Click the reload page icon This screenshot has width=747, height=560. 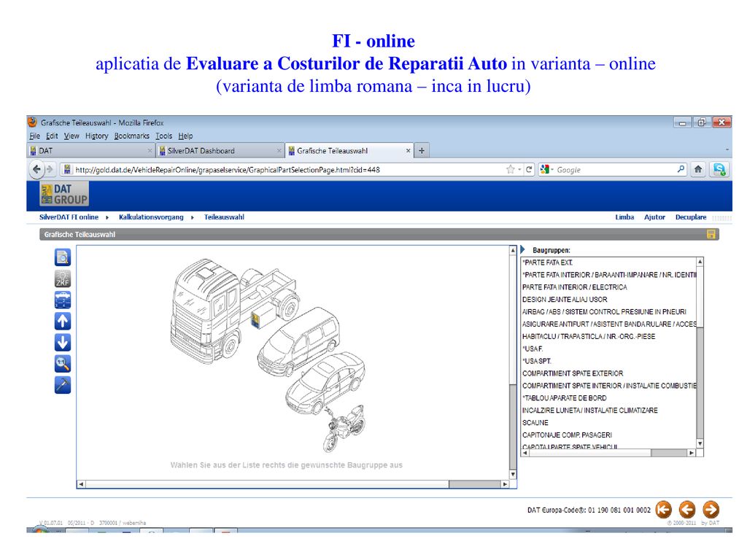point(529,169)
